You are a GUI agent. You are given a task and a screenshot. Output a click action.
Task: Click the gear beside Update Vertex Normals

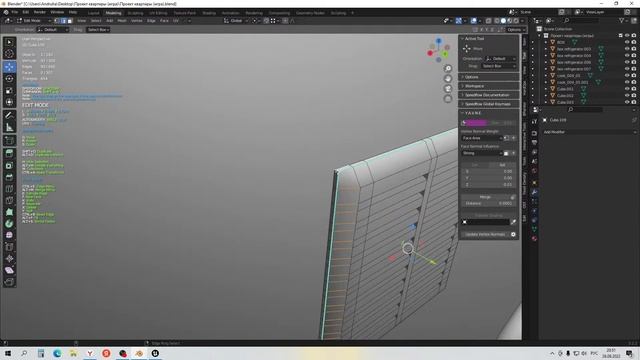pos(513,234)
